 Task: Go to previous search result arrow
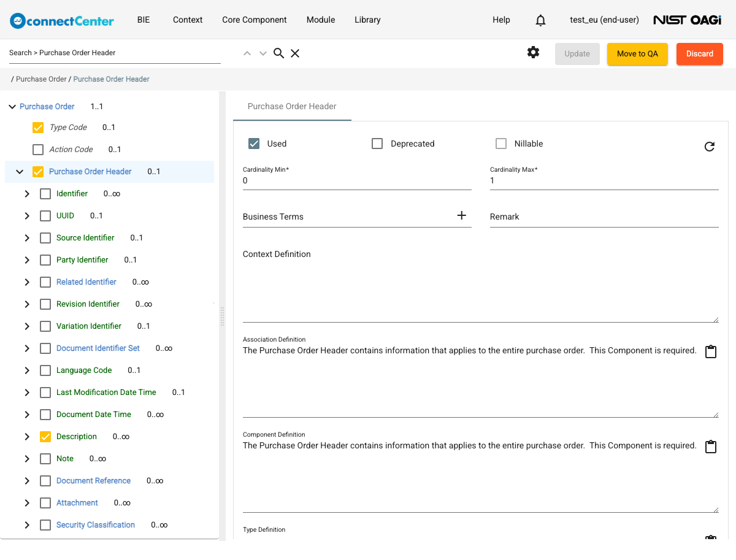[247, 53]
